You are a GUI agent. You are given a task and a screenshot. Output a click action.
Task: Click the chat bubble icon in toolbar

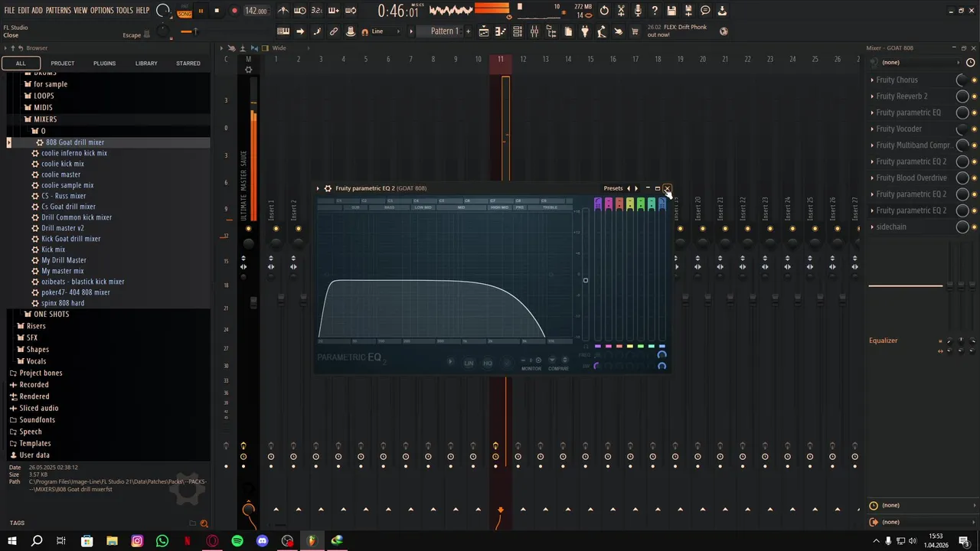coord(705,11)
